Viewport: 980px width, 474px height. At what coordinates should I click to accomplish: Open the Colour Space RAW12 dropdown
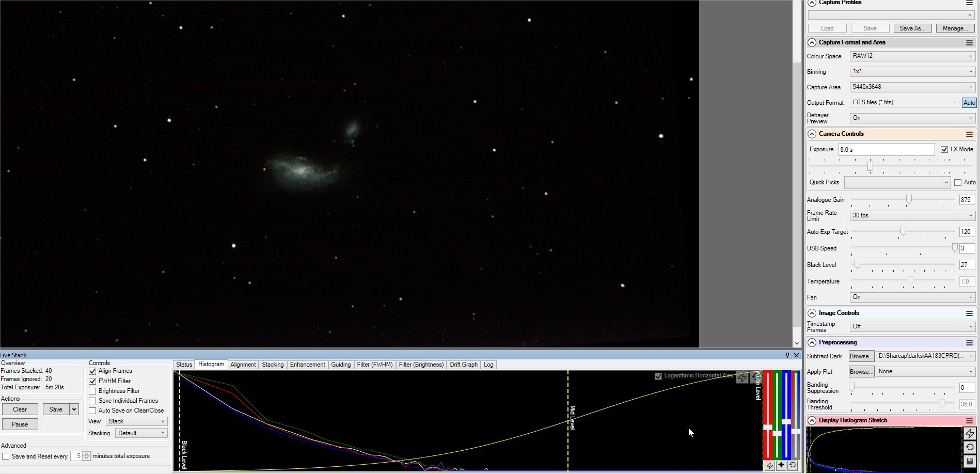912,56
